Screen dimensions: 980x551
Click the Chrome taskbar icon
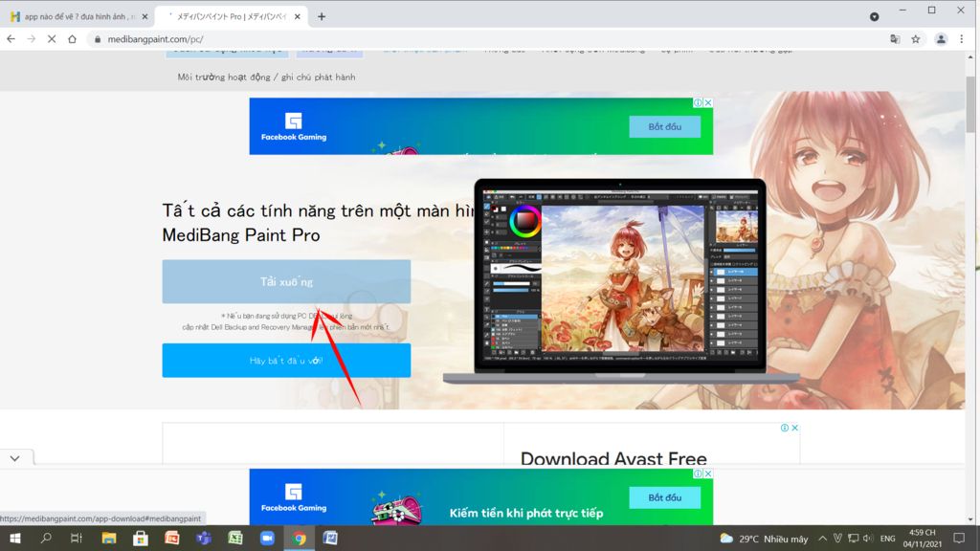click(299, 538)
